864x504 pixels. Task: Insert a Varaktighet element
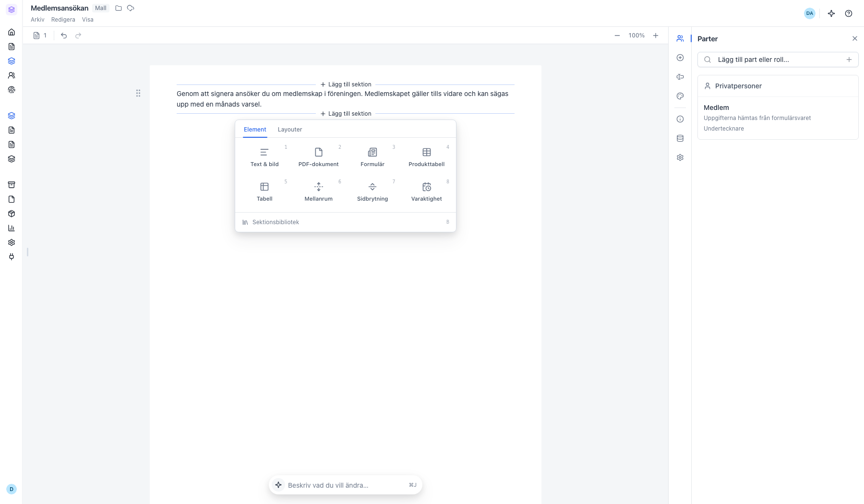click(x=427, y=192)
